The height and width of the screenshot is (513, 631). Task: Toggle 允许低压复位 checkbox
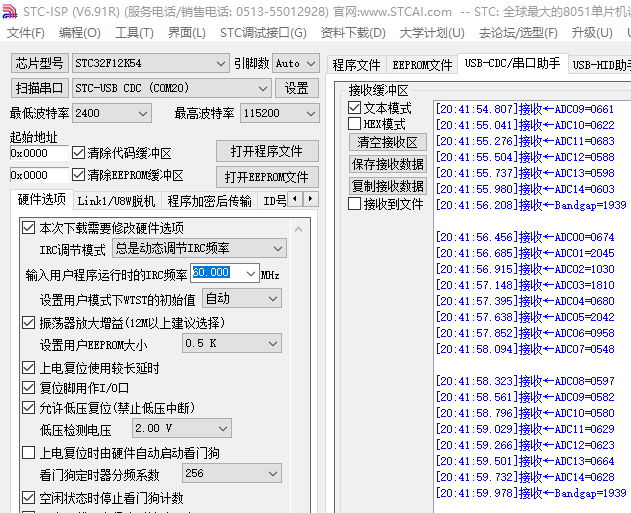28,408
